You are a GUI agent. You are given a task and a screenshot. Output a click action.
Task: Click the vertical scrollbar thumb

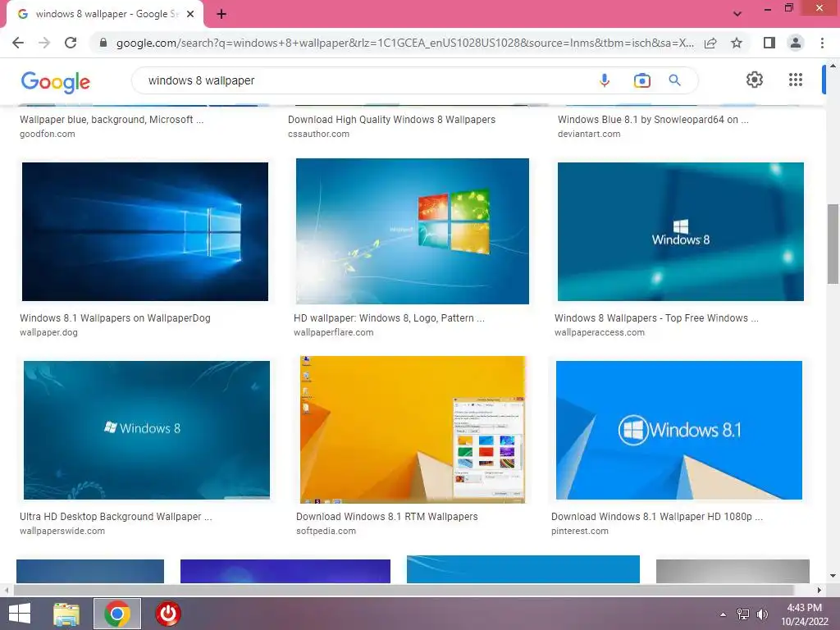click(833, 244)
